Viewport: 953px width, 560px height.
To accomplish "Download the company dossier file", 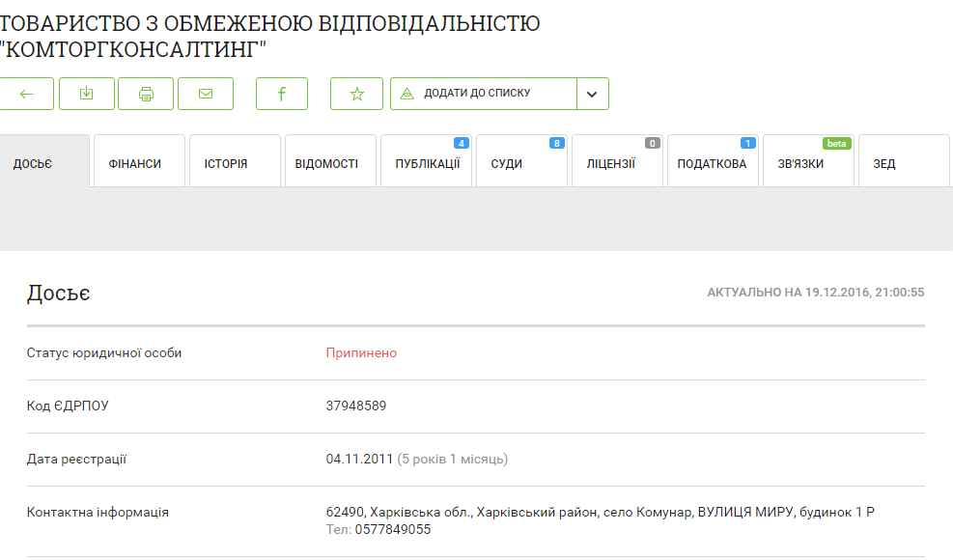I will [87, 94].
